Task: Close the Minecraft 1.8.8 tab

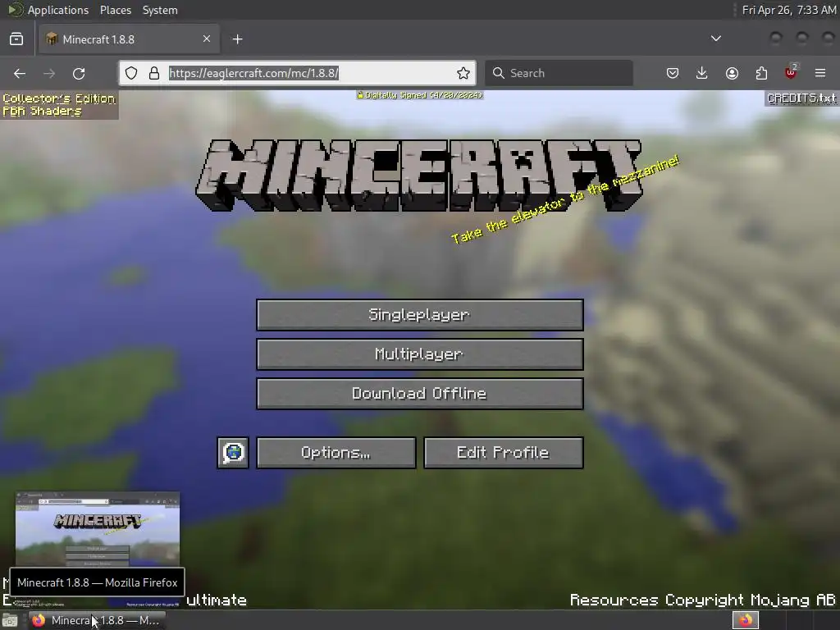Action: (x=207, y=39)
